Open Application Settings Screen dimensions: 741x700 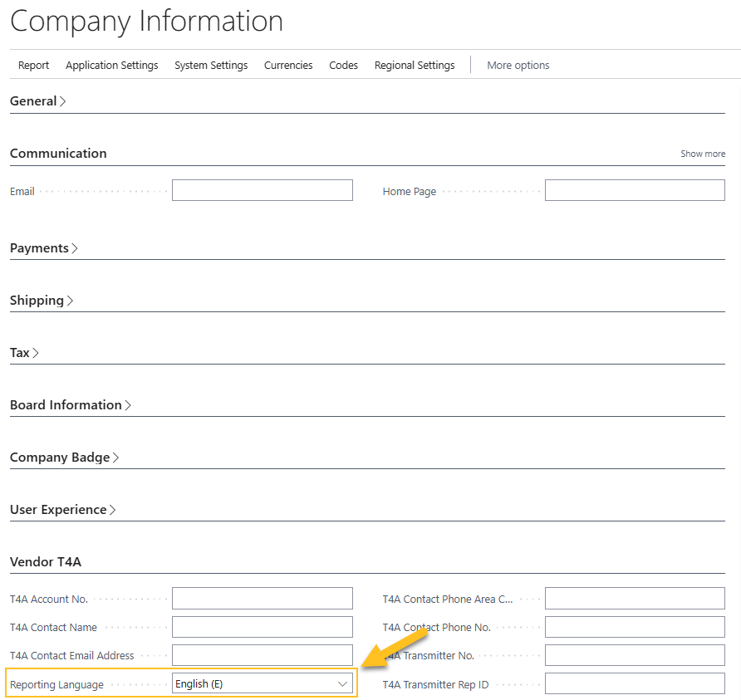pyautogui.click(x=111, y=65)
